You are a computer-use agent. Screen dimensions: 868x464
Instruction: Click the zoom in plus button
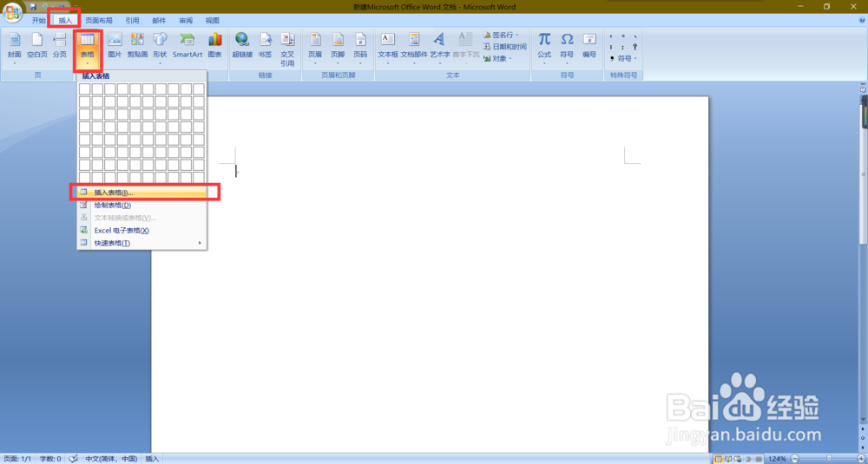pyautogui.click(x=861, y=459)
